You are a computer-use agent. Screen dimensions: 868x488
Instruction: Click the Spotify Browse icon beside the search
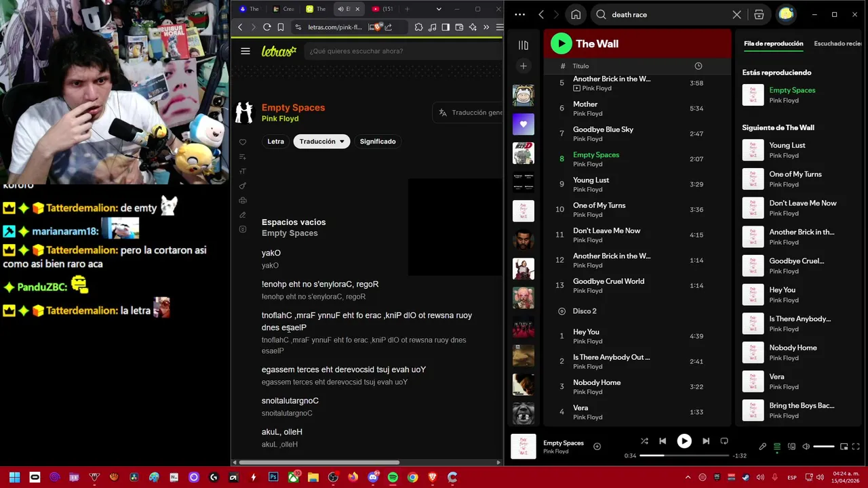coord(759,14)
